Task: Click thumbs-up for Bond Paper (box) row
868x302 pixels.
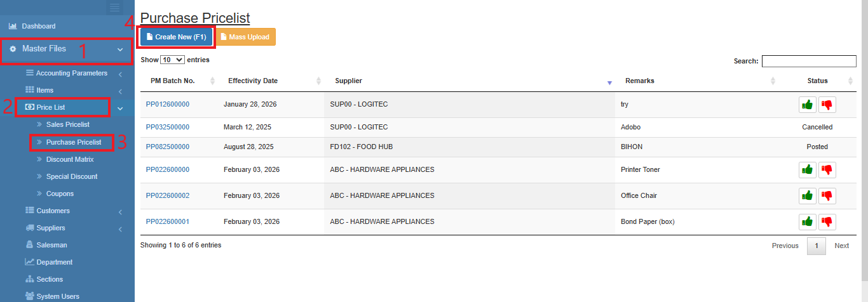Action: point(808,221)
